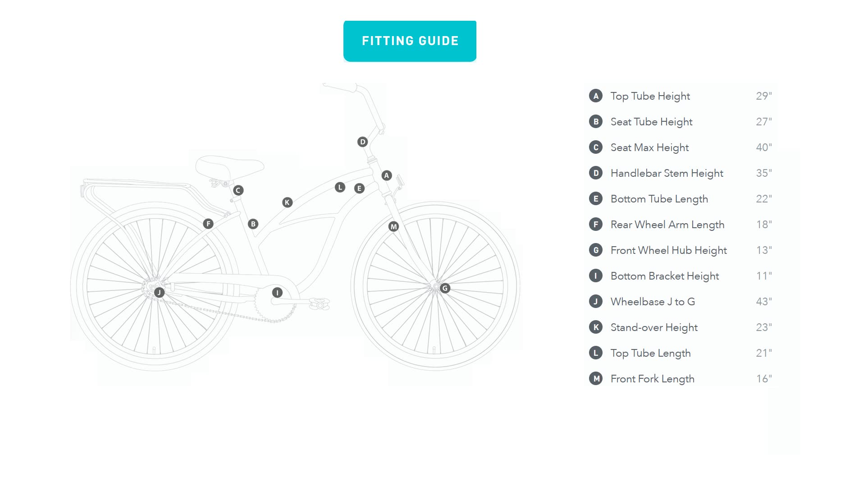This screenshot has height=487, width=868.
Task: Click the Fitting Guide button
Action: pos(410,41)
